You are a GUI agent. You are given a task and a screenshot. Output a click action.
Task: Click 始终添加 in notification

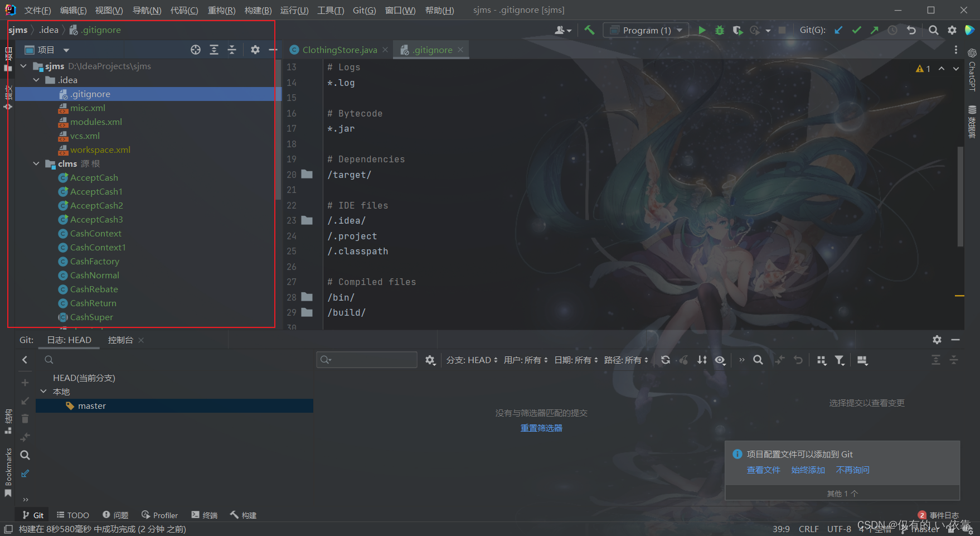click(808, 470)
